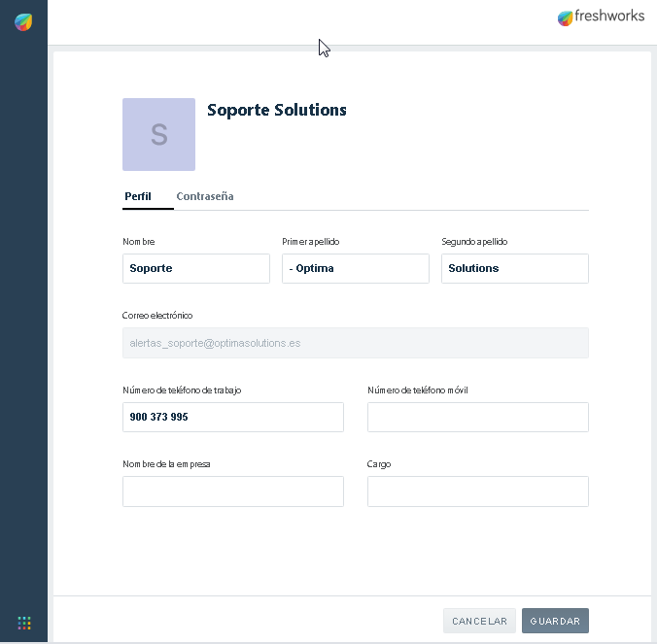Open the app switcher grid icon

(x=24, y=623)
